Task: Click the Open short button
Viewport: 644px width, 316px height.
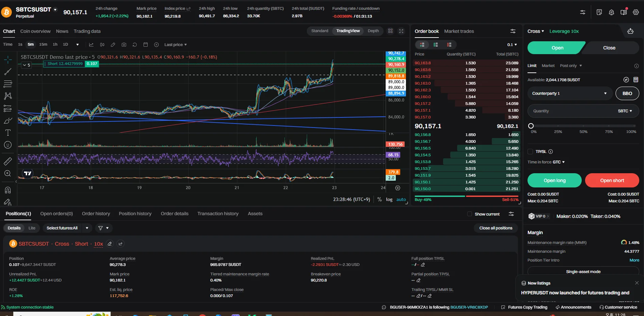Action: point(611,180)
